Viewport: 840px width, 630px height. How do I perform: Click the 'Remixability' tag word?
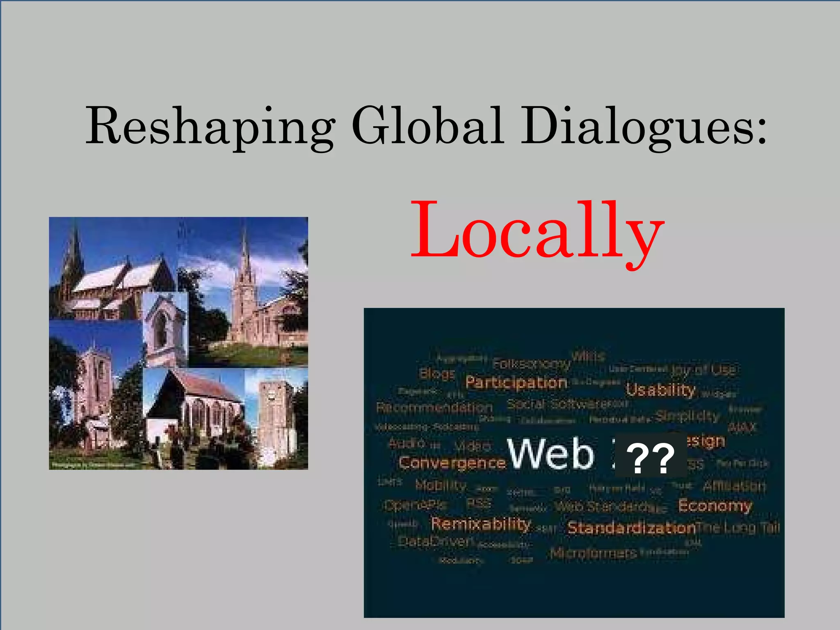click(481, 524)
